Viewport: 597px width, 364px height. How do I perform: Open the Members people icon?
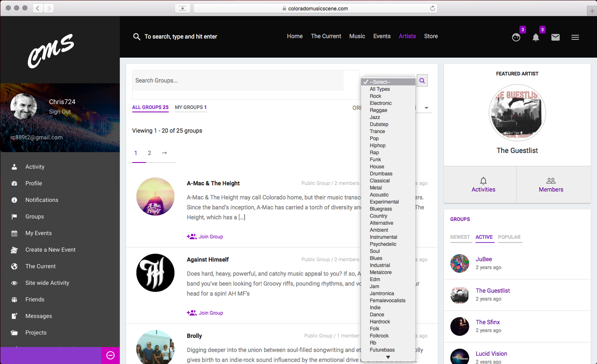(x=551, y=181)
